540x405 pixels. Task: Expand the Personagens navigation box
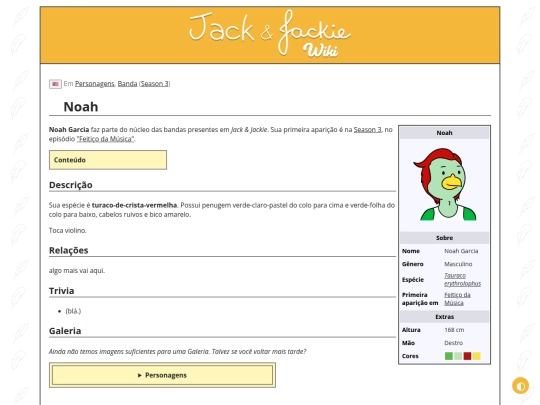click(x=162, y=375)
